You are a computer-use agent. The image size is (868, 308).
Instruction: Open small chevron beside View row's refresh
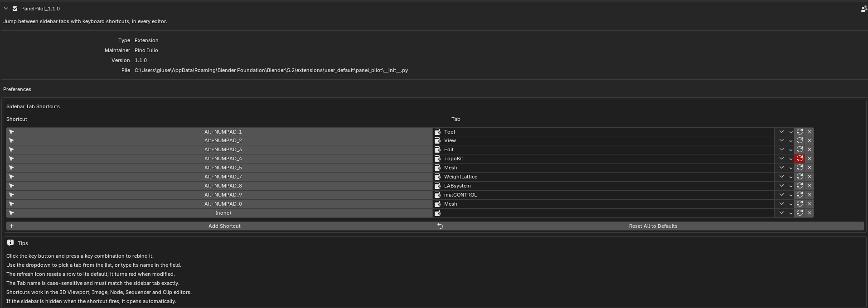pos(791,141)
